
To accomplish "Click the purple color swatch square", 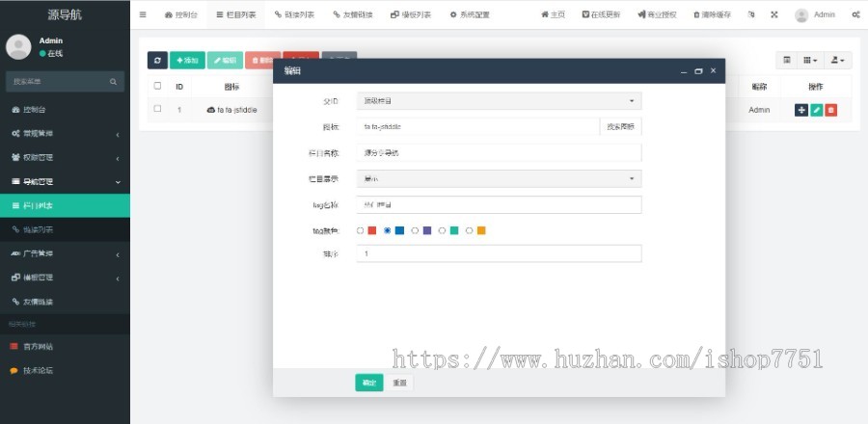I will tap(427, 230).
